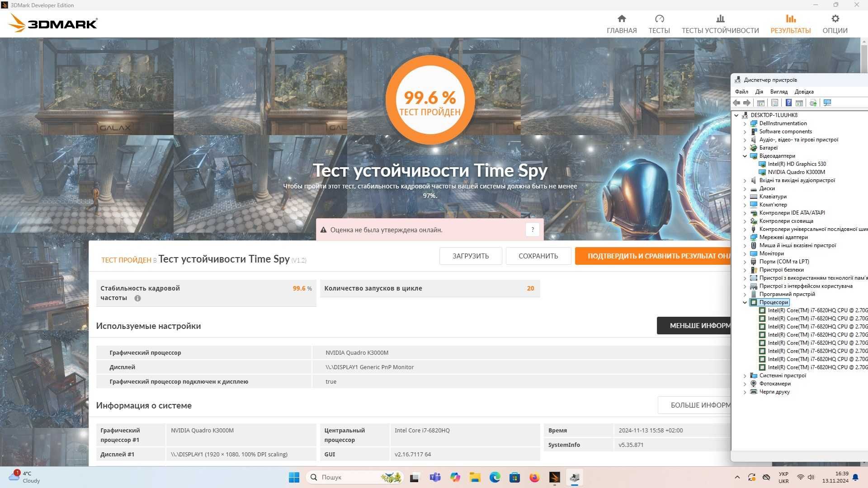
Task: Select Intel(R) HD Graphics 530 device
Action: click(x=797, y=164)
